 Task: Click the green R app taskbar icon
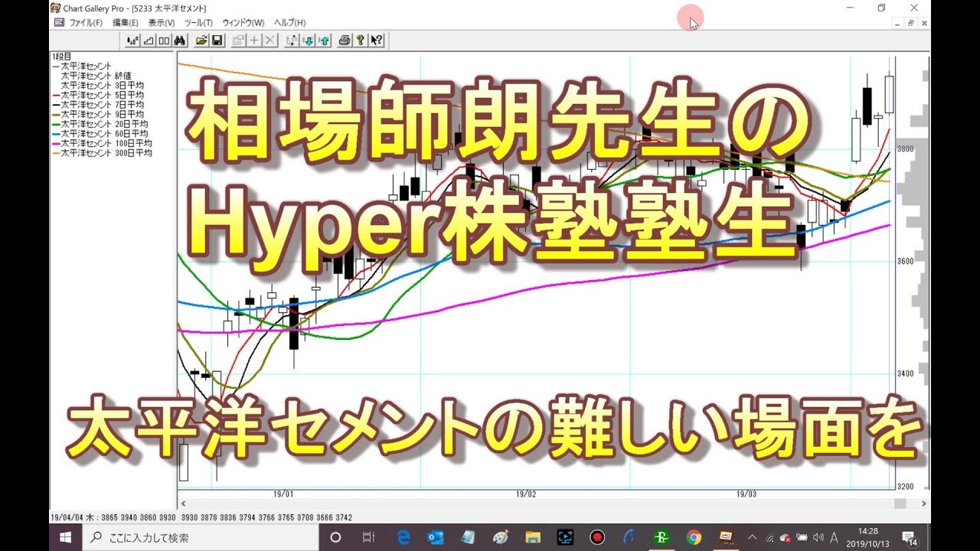point(661,537)
